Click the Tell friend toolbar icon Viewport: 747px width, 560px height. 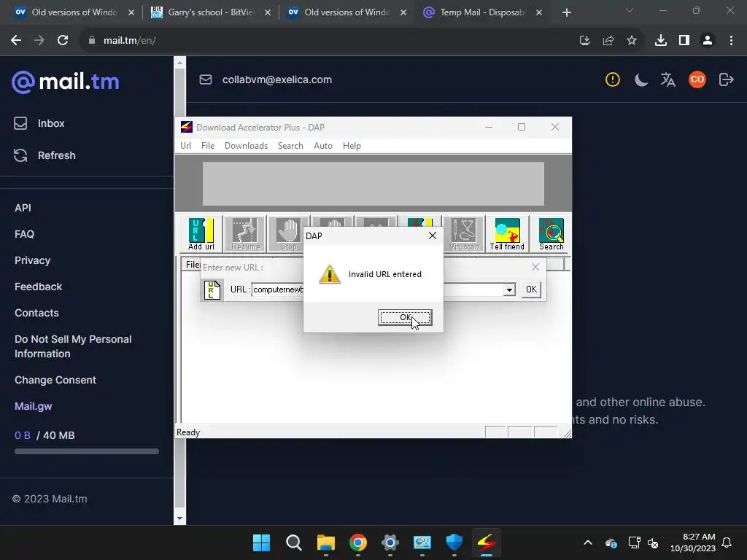point(508,234)
